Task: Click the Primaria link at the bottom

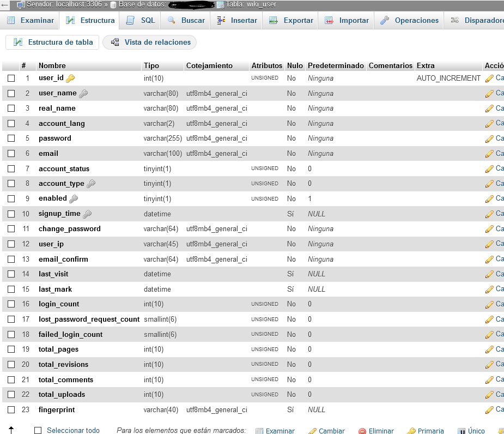Action: coord(426,431)
